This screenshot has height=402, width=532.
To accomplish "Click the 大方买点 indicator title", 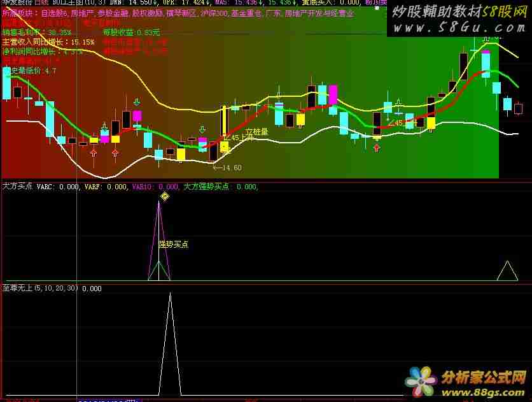I will (x=17, y=187).
